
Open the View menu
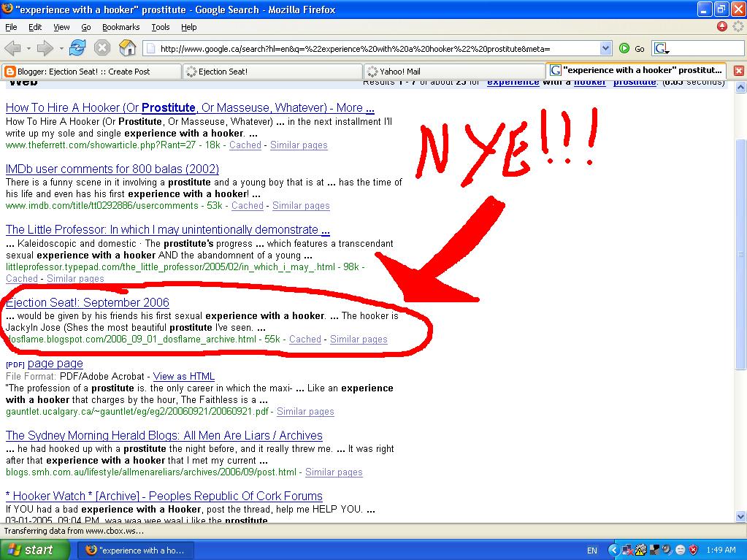pyautogui.click(x=61, y=27)
